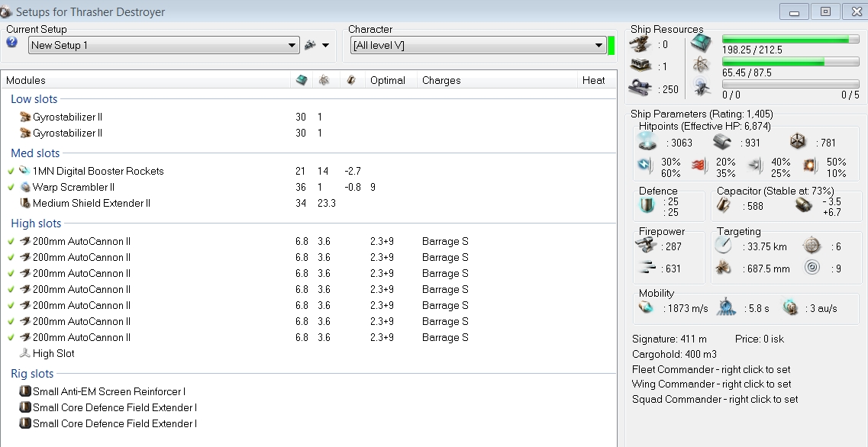Toggle first 200mm AutoCannon II checkmark
Screen dimensions: 868x447
pos(11,241)
